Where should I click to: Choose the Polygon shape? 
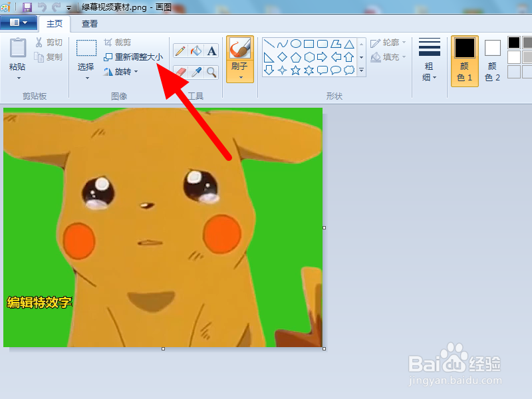click(x=336, y=44)
